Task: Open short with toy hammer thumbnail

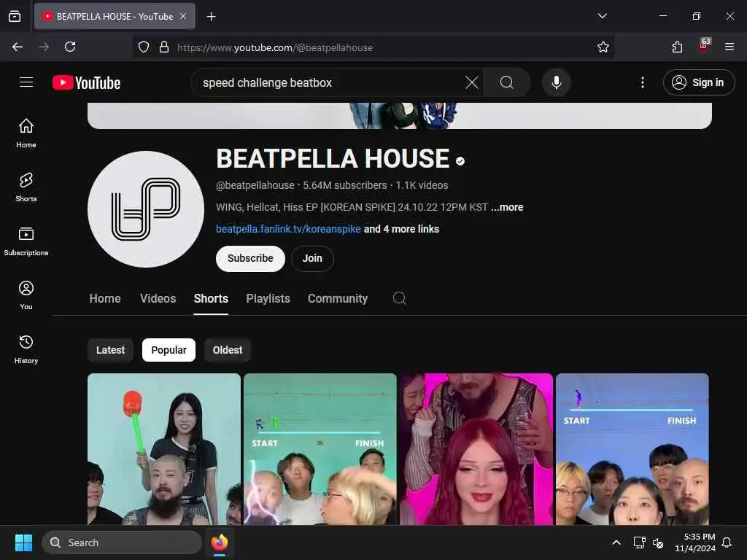Action: pos(164,449)
